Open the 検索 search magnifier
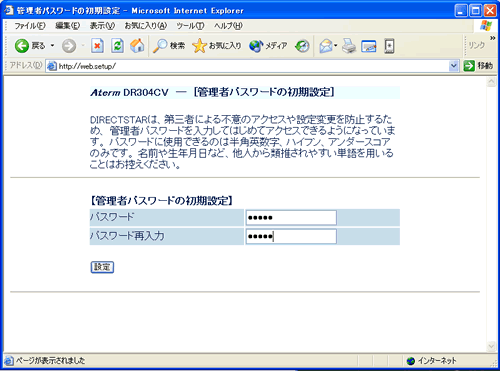 pyautogui.click(x=169, y=46)
